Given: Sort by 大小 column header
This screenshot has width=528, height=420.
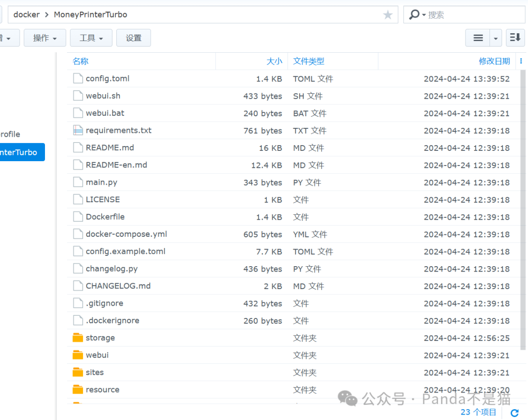Looking at the screenshot, I should 274,61.
